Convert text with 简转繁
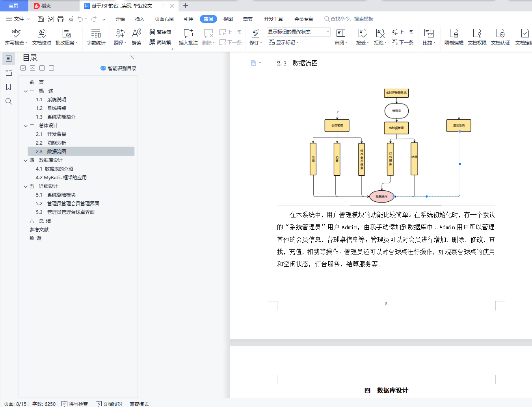Viewport: 532px width, 407px height. (160, 42)
